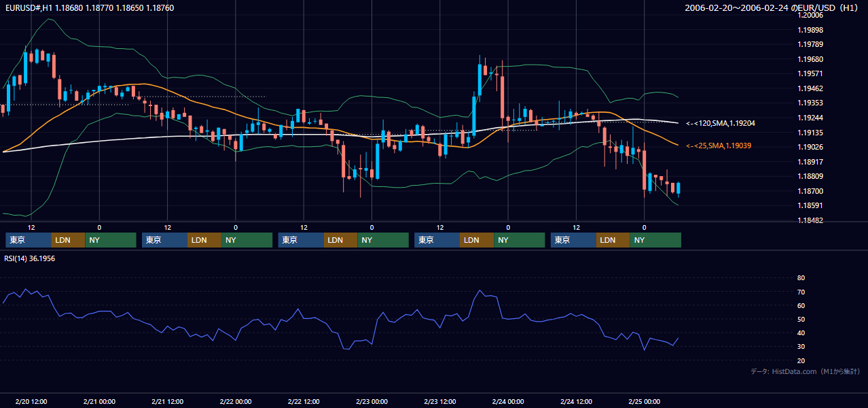The width and height of the screenshot is (868, 408).
Task: Select the 2/21 00:00 time axis label
Action: [x=98, y=402]
